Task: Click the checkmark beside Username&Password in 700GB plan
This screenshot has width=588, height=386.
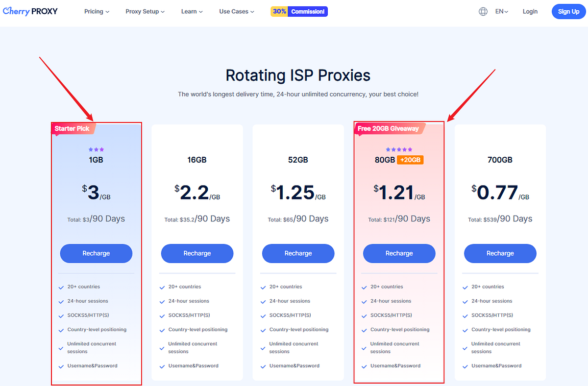Action: click(x=465, y=366)
